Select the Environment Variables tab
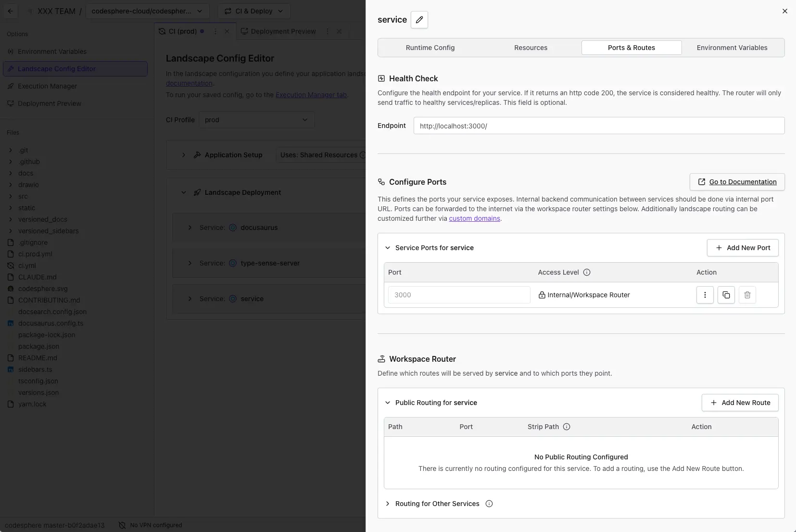The image size is (796, 532). 732,48
